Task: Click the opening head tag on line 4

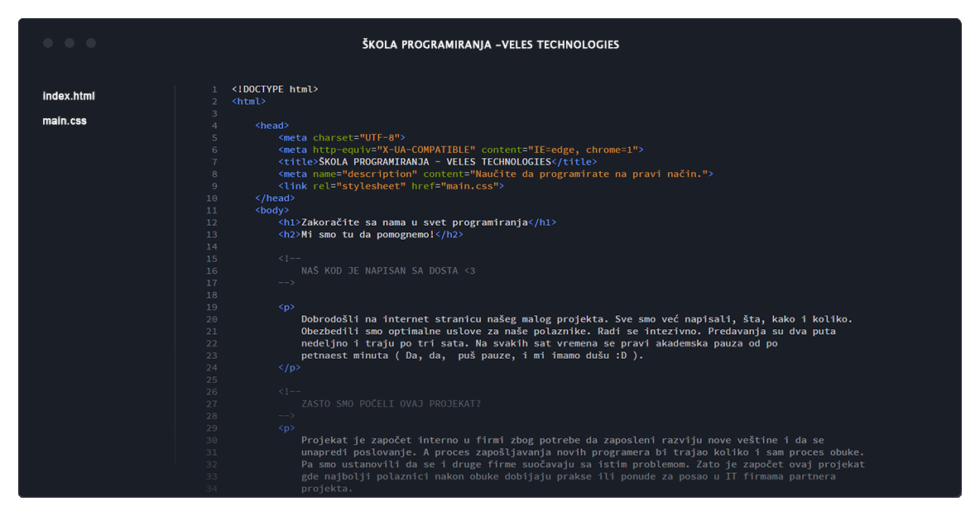Action: [x=272, y=126]
